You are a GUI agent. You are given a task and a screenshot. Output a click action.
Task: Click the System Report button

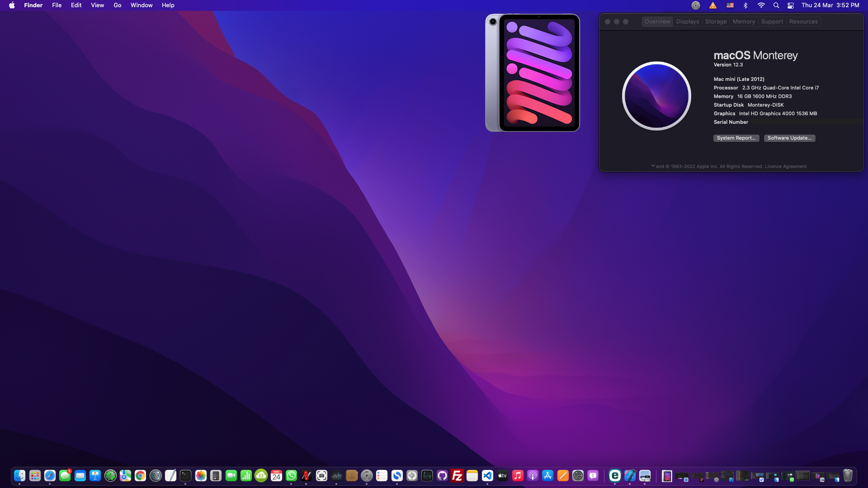pos(736,138)
